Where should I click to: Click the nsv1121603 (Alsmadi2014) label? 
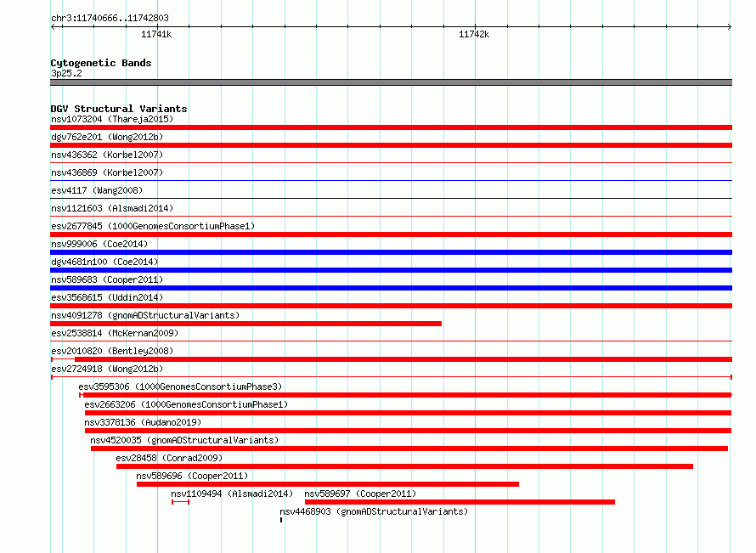(x=112, y=208)
